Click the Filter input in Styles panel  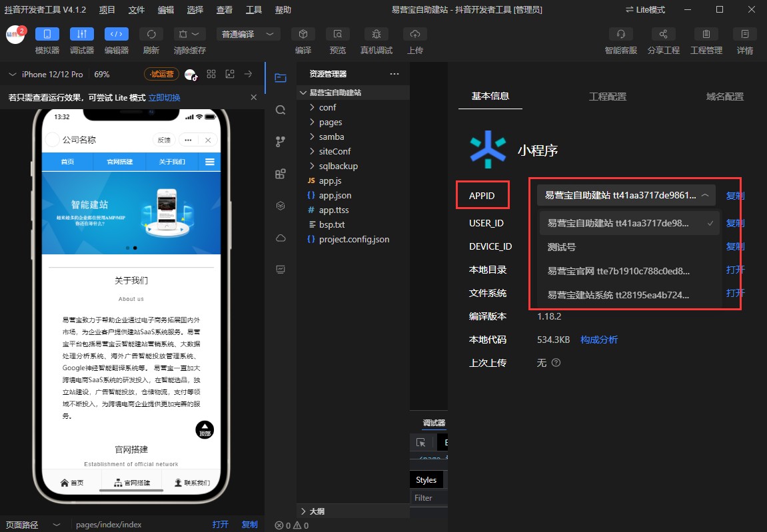coord(429,498)
